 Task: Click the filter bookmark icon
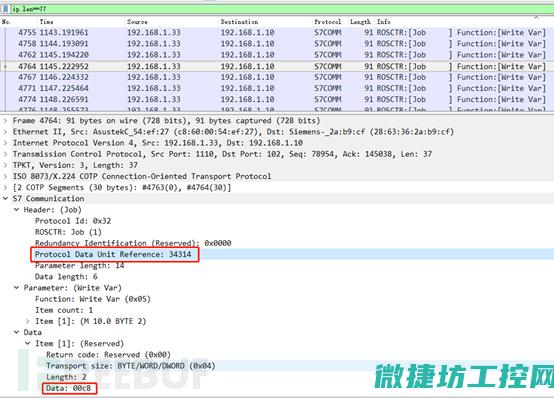tap(6, 9)
